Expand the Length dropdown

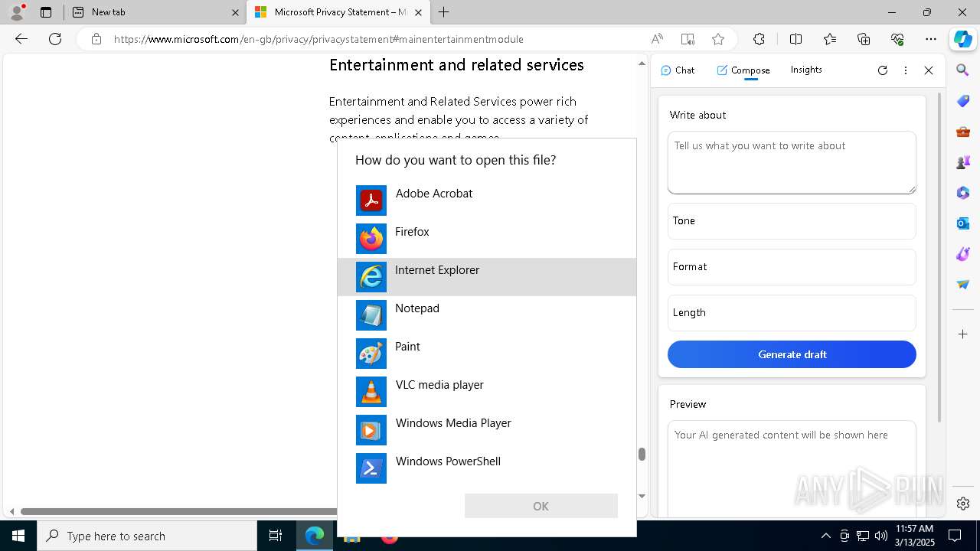792,312
